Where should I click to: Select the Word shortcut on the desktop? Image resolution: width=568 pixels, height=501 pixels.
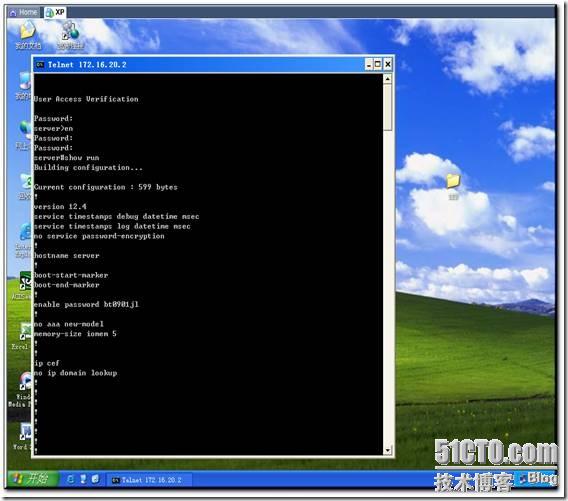click(22, 437)
